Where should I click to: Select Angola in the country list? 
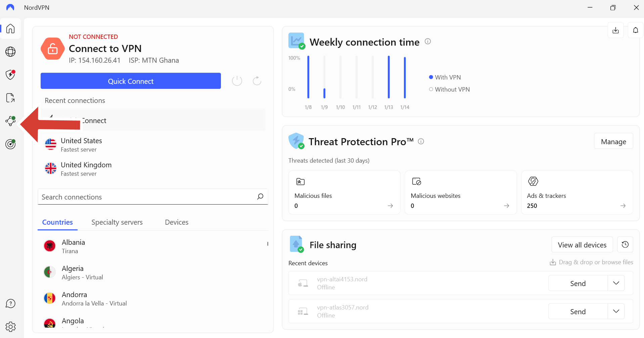click(x=153, y=322)
